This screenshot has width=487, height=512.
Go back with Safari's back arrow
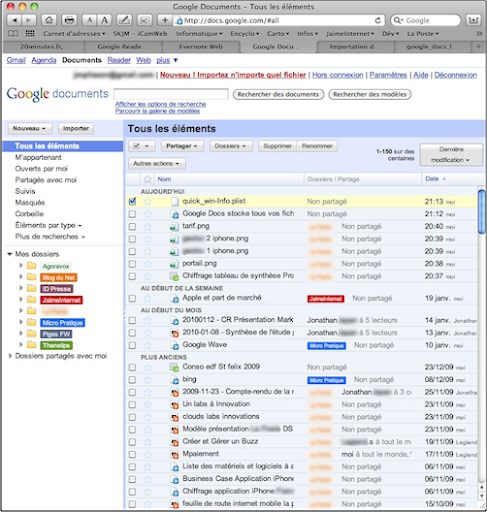14,20
